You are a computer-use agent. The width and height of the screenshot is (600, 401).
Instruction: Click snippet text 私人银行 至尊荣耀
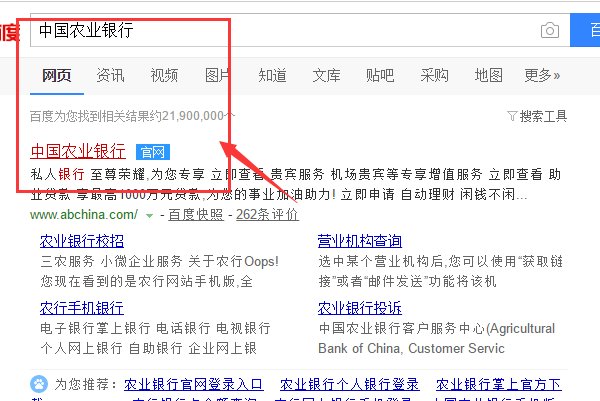tap(88, 174)
